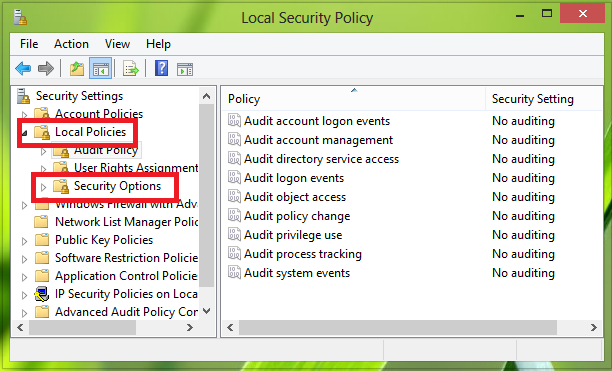Image resolution: width=612 pixels, height=371 pixels.
Task: Expand the Audit Policy tree node
Action: point(43,151)
